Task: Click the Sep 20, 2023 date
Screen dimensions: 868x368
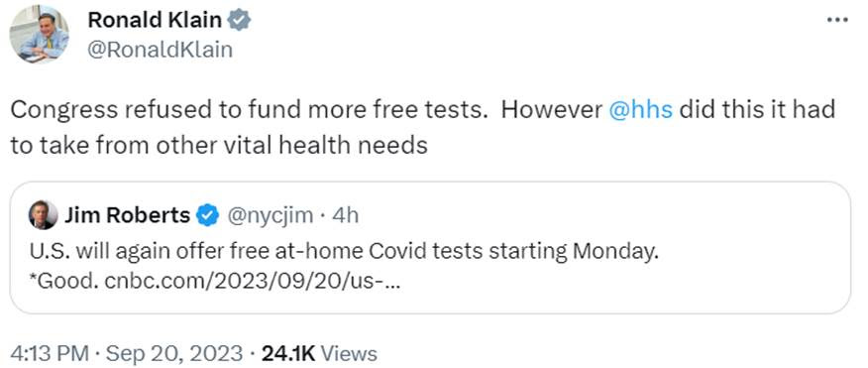Action: pos(173,353)
